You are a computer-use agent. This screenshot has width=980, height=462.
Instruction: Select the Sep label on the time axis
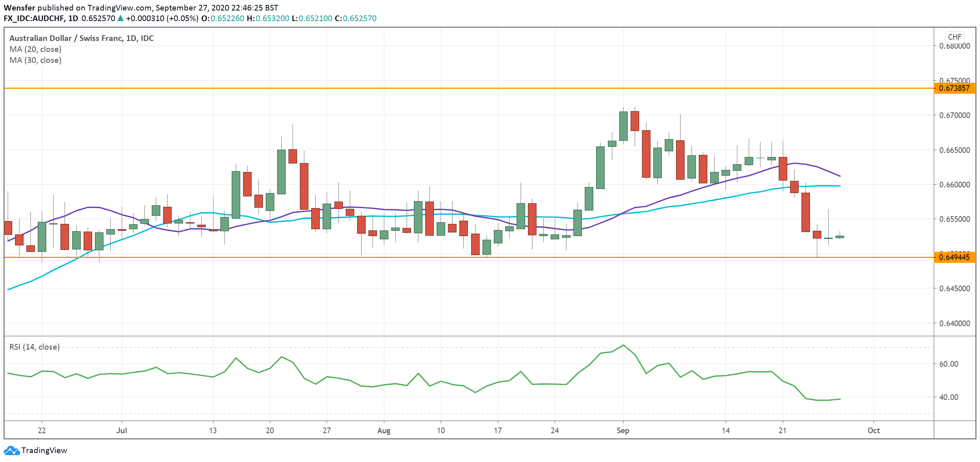click(x=624, y=430)
